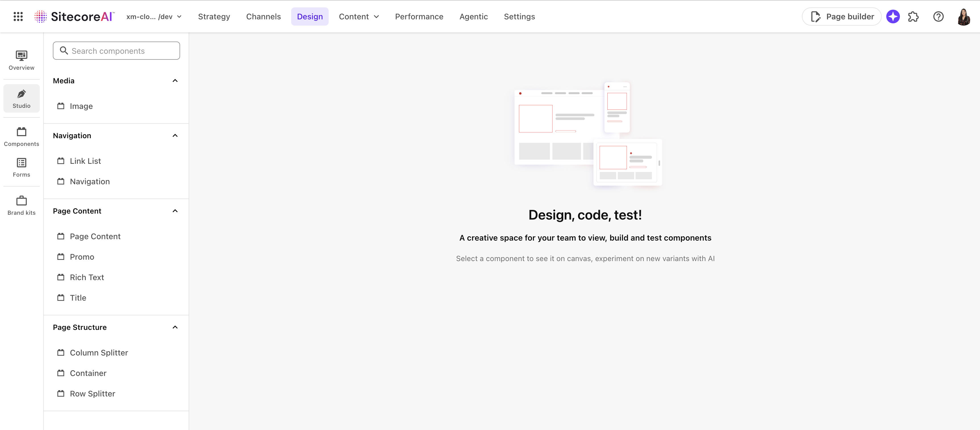Collapse the Page Structure section

[x=175, y=327]
